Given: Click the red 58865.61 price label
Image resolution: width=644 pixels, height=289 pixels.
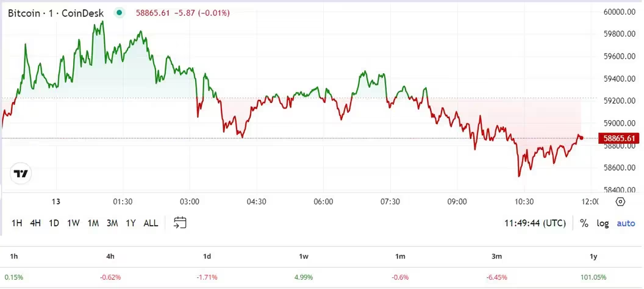Looking at the screenshot, I should point(618,138).
